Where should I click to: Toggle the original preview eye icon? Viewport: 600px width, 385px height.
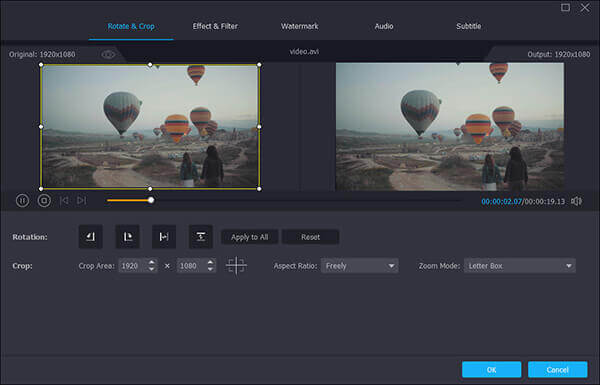(108, 55)
